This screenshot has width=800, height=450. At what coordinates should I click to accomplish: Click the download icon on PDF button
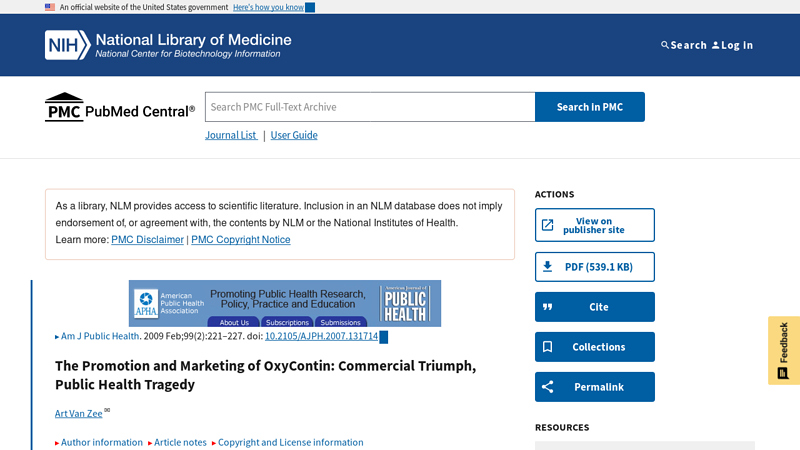point(547,266)
